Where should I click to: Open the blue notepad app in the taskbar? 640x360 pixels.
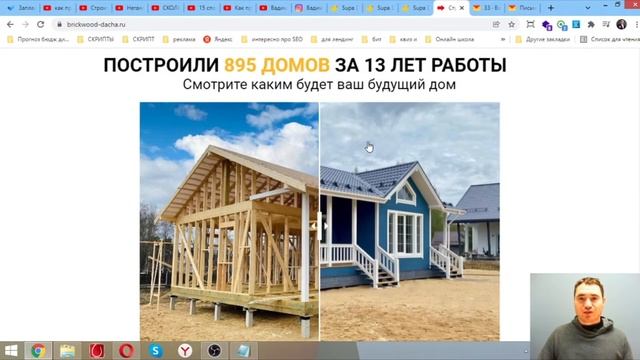click(243, 351)
